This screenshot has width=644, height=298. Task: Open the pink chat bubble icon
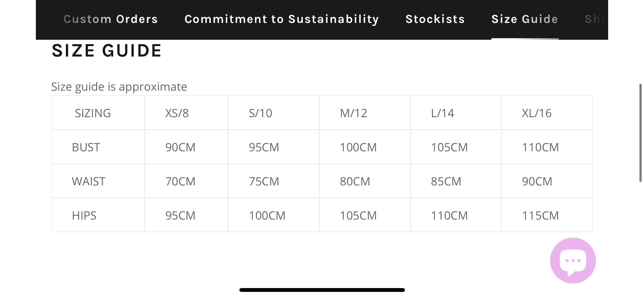pyautogui.click(x=573, y=261)
